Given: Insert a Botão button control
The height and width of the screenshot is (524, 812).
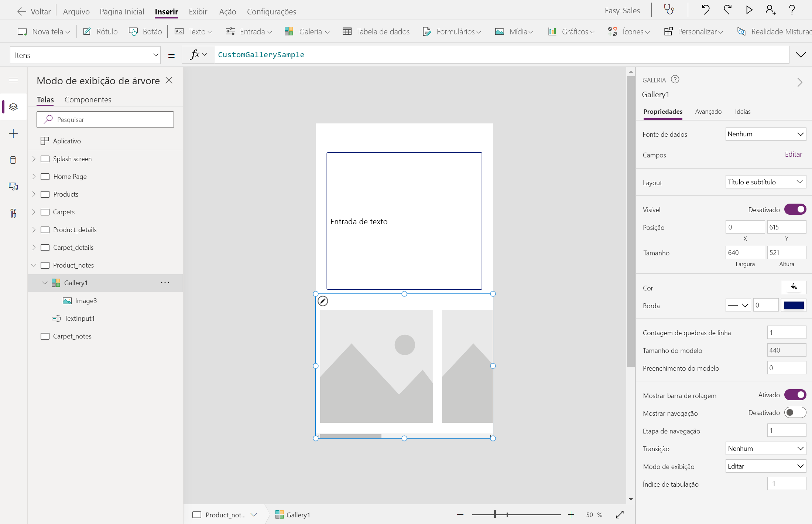Looking at the screenshot, I should (145, 31).
